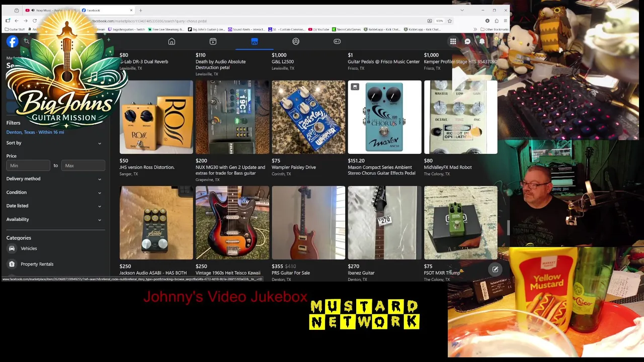Viewport: 644px width, 362px height.
Task: Open the Facebook logo home link
Action: pyautogui.click(x=12, y=42)
